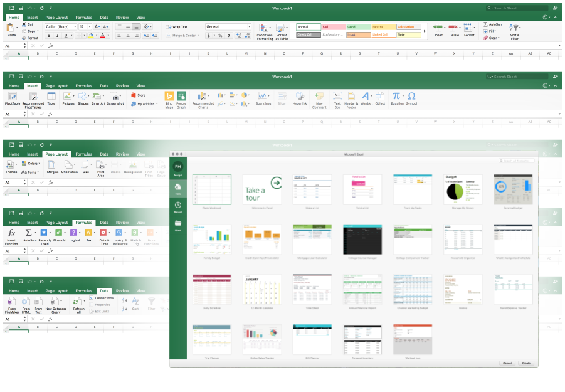Image resolution: width=565 pixels, height=392 pixels.
Task: Select Page Layout tab in the third ribbon
Action: [56, 154]
